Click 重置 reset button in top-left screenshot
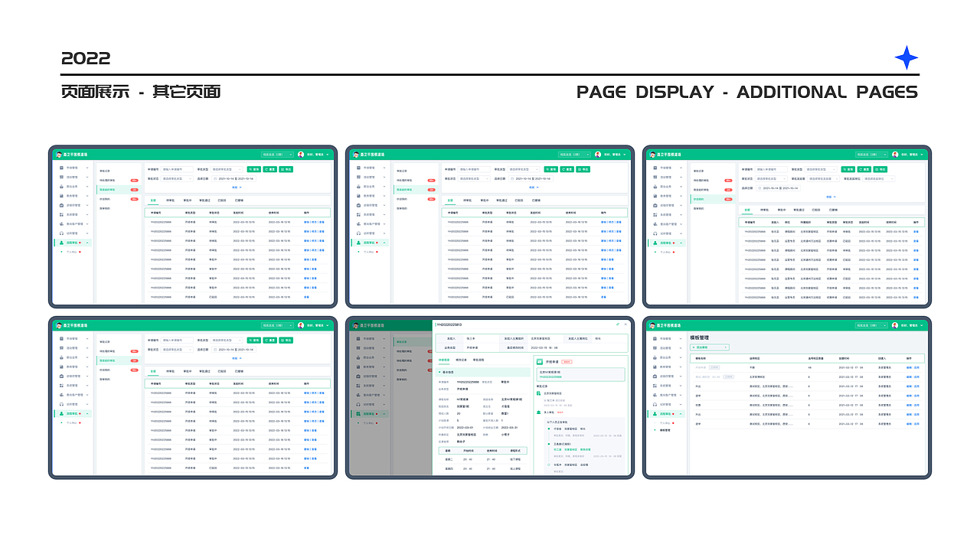 click(x=269, y=169)
